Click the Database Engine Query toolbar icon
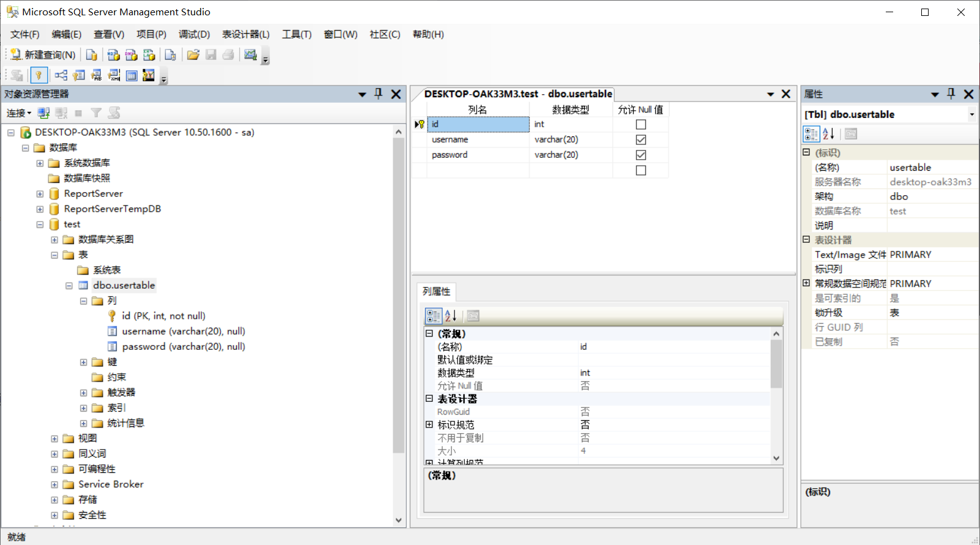Image resolution: width=980 pixels, height=545 pixels. pyautogui.click(x=92, y=55)
